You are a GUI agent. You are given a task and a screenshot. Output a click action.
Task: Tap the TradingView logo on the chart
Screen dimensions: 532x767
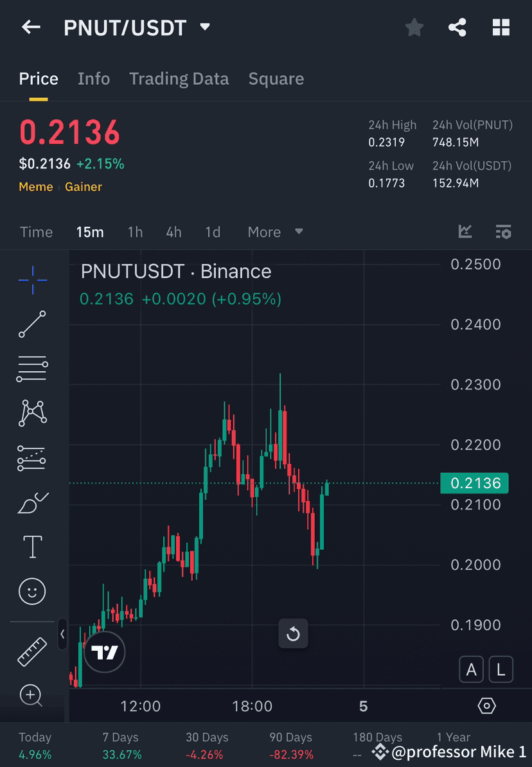103,651
